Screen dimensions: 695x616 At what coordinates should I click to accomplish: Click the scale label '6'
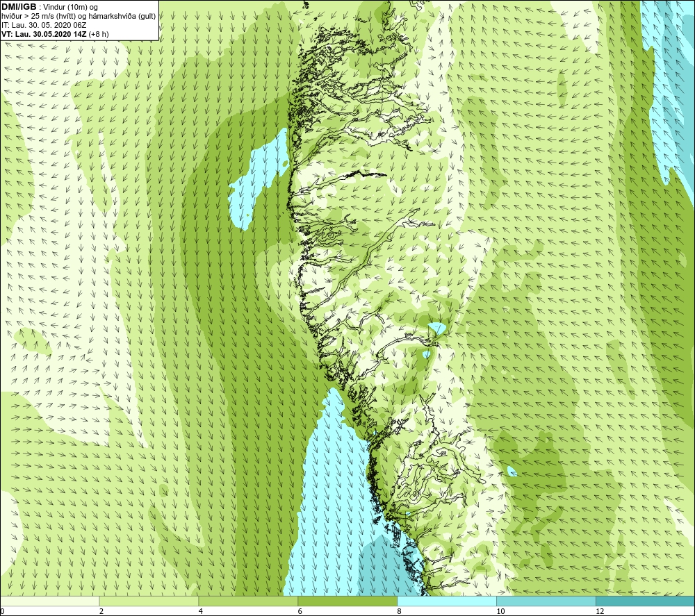point(300,611)
